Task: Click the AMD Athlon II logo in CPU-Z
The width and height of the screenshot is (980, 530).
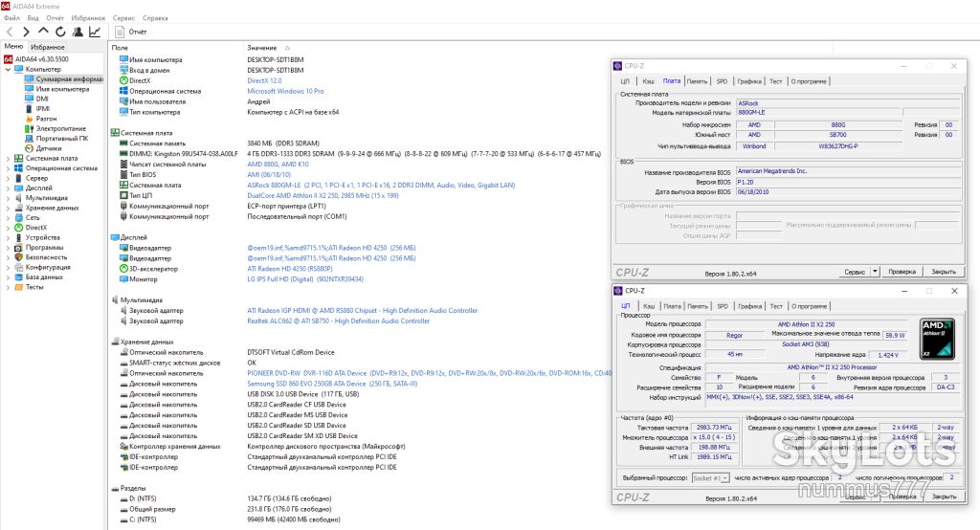Action: coord(938,339)
